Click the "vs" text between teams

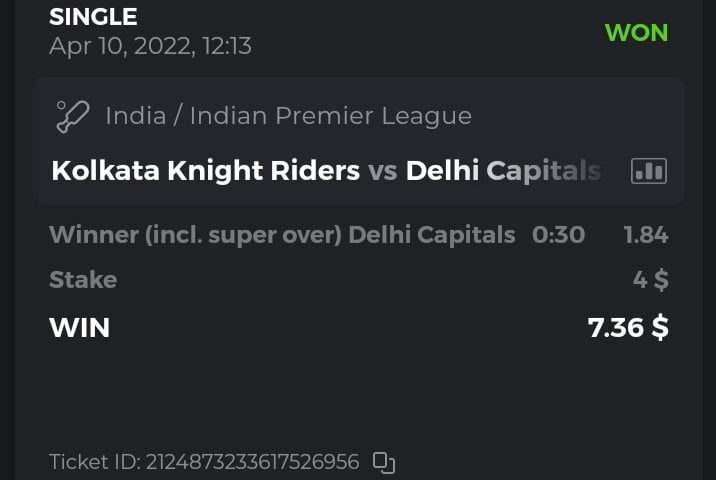pos(382,171)
